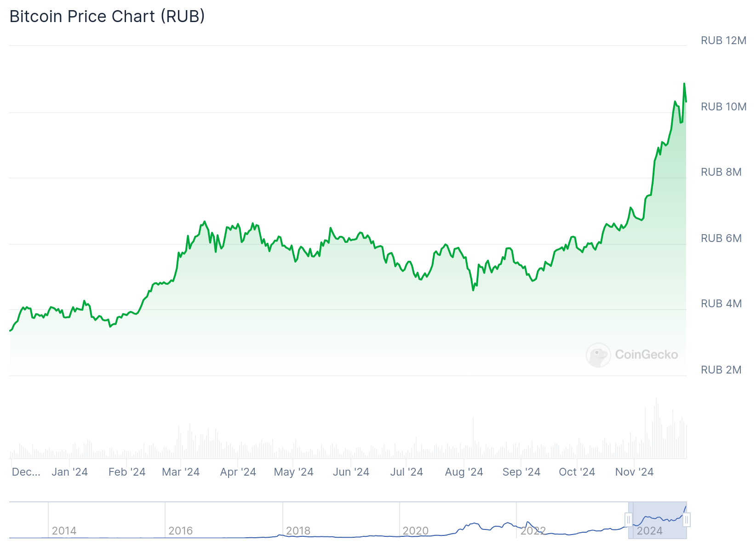Image resolution: width=756 pixels, height=552 pixels.
Task: Click the 2018 navigator year label
Action: (x=298, y=531)
